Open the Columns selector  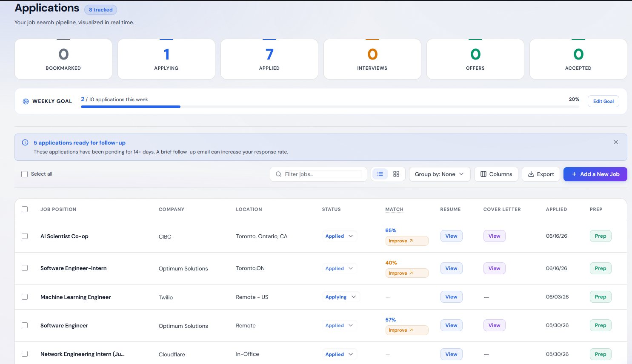[496, 174]
